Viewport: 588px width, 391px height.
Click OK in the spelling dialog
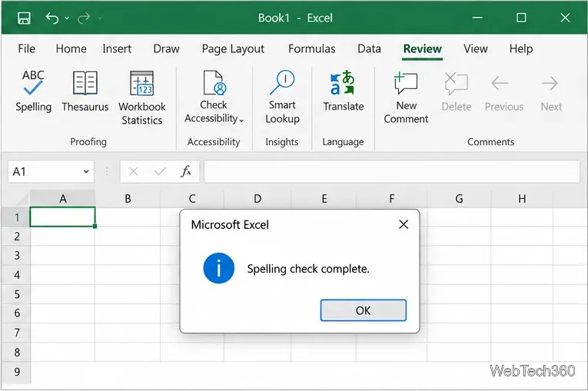pos(363,310)
